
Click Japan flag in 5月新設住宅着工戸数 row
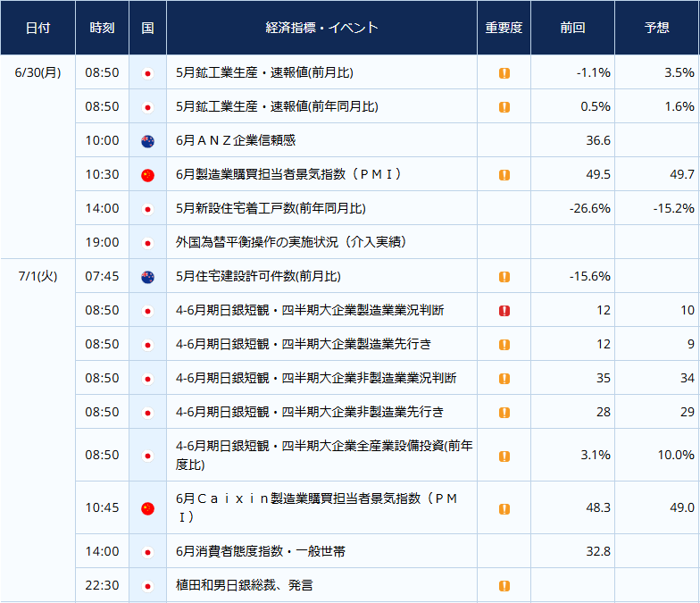[x=147, y=209]
